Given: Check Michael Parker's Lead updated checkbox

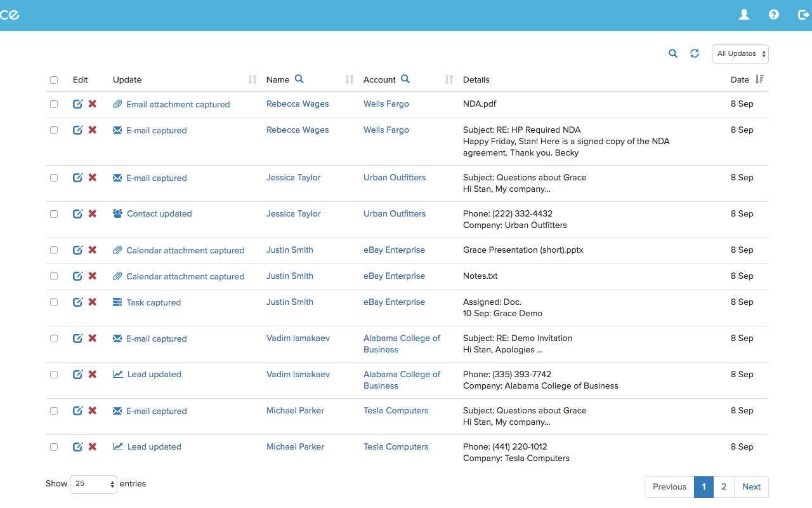Looking at the screenshot, I should pos(54,447).
